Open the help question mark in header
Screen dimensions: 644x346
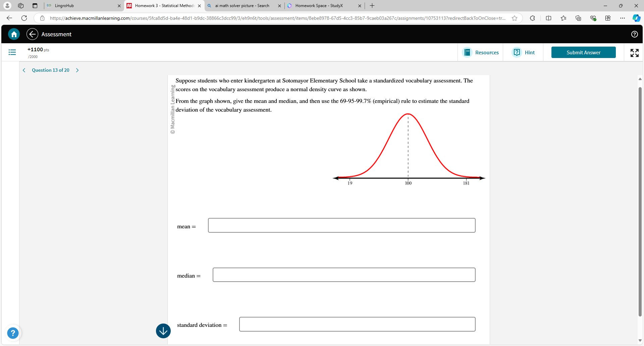click(x=634, y=34)
